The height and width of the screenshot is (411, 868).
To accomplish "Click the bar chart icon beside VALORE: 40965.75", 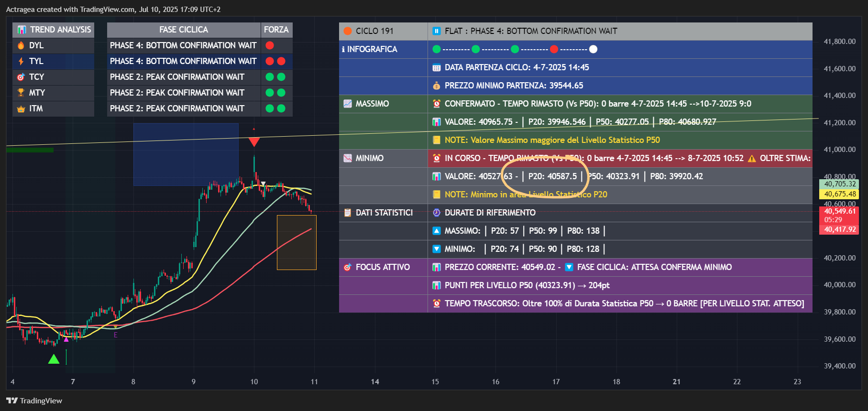I will pyautogui.click(x=437, y=122).
